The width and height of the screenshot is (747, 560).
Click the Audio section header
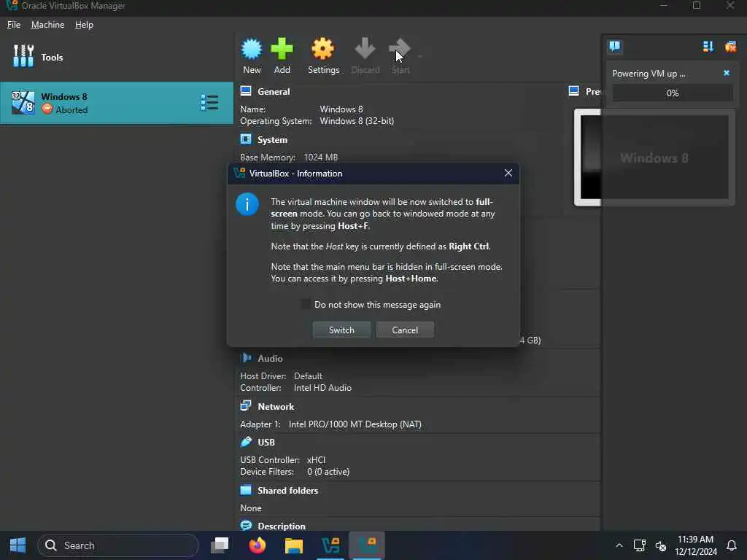(x=270, y=358)
